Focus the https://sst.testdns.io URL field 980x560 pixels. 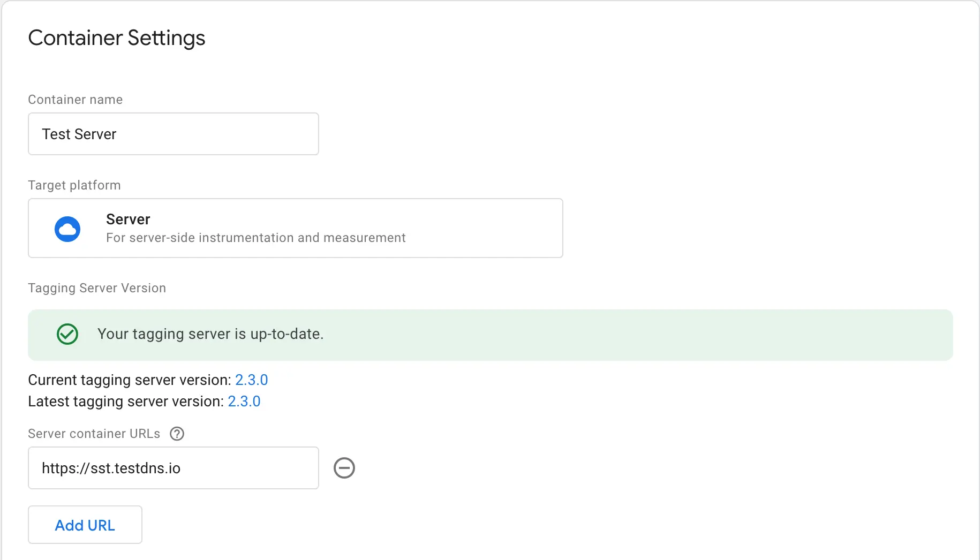click(x=174, y=468)
